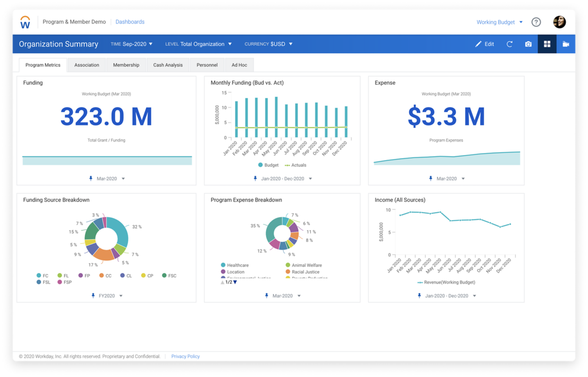Select the grid layout view icon

(x=547, y=44)
